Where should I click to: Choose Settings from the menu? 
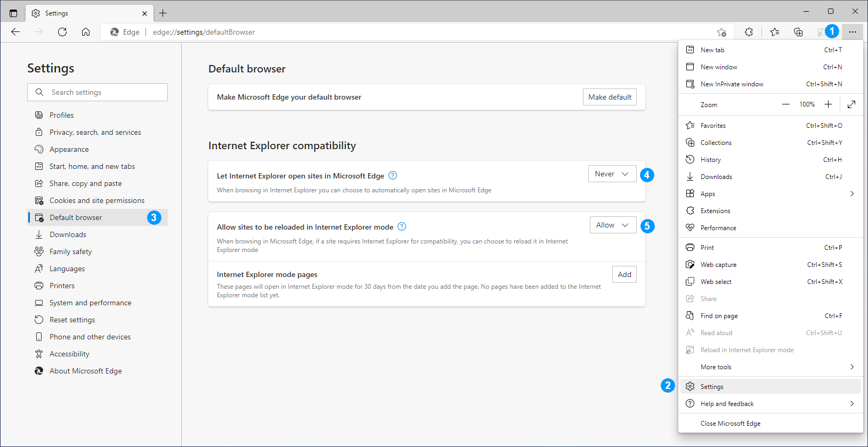tap(712, 387)
